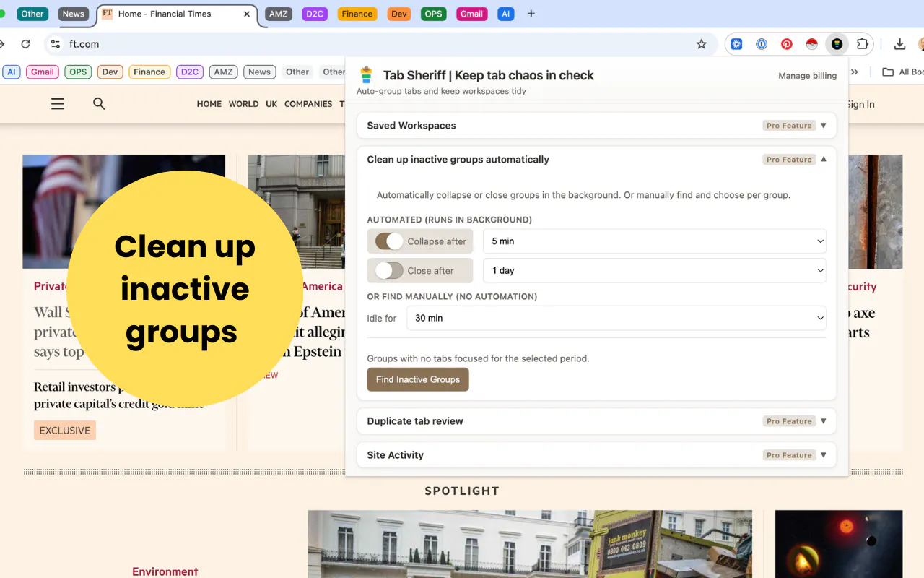Open the AI chip in bookmarks bar
The image size is (924, 578).
click(x=12, y=72)
